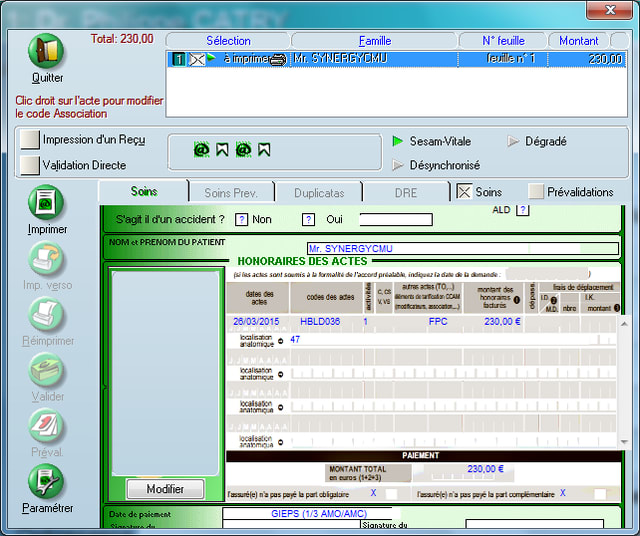Open the Soins Prev. tab
This screenshot has height=536, width=640.
point(231,192)
